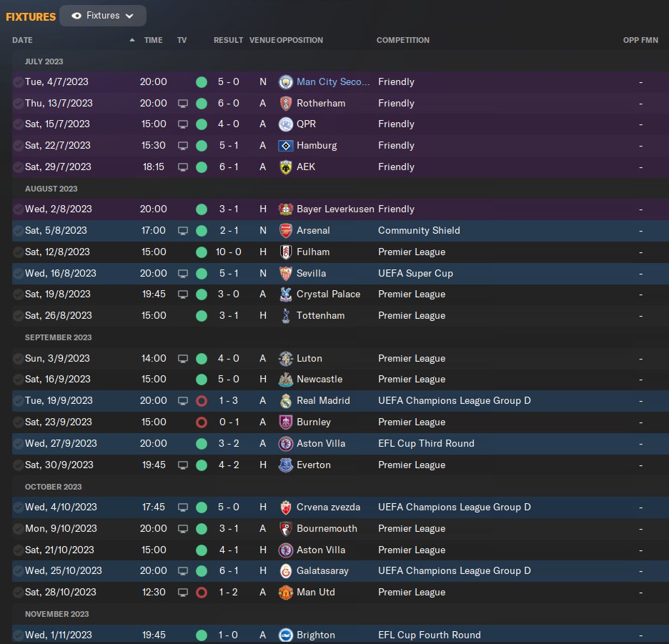The height and width of the screenshot is (644, 669).
Task: Click the Galatasaray club badge
Action: [285, 571]
